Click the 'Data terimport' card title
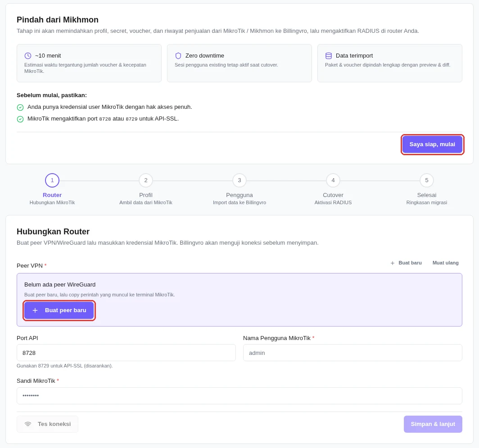 (354, 55)
